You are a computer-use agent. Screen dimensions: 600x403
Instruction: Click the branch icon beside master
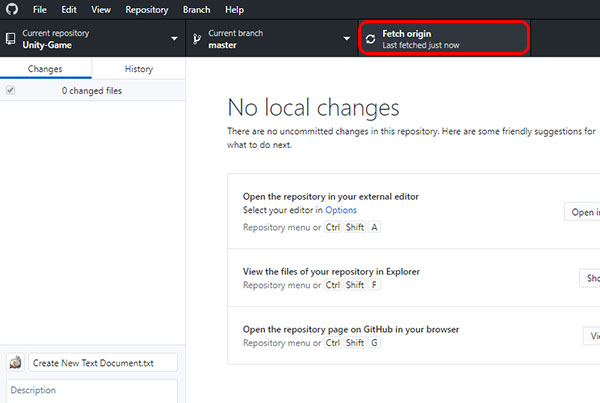197,39
